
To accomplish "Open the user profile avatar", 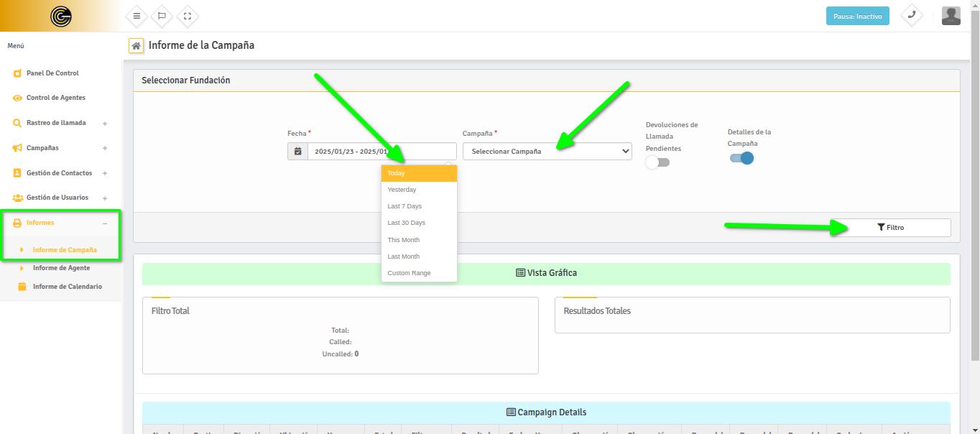I will [951, 16].
